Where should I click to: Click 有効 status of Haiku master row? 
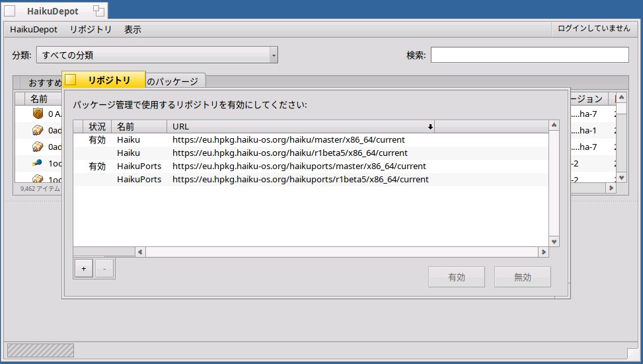[97, 140]
